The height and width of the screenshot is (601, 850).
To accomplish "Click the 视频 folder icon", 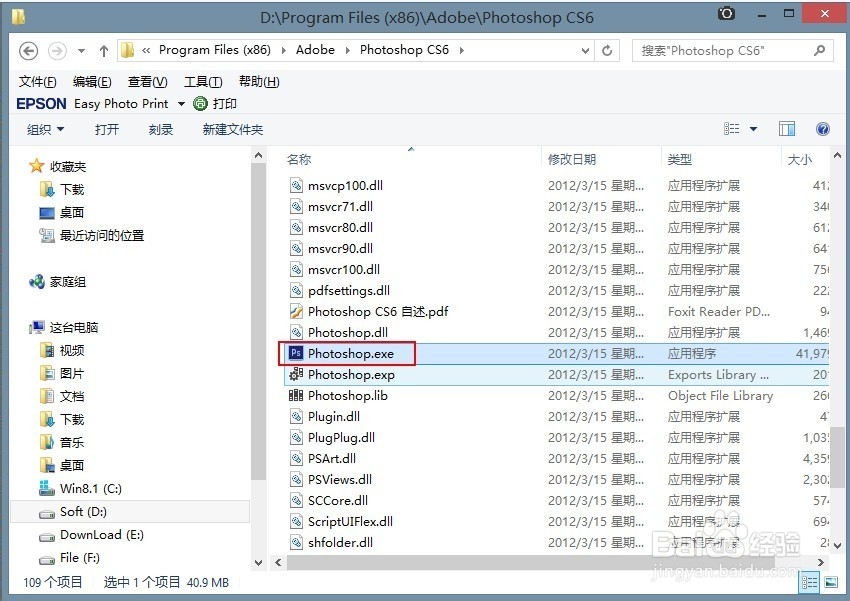I will click(47, 350).
